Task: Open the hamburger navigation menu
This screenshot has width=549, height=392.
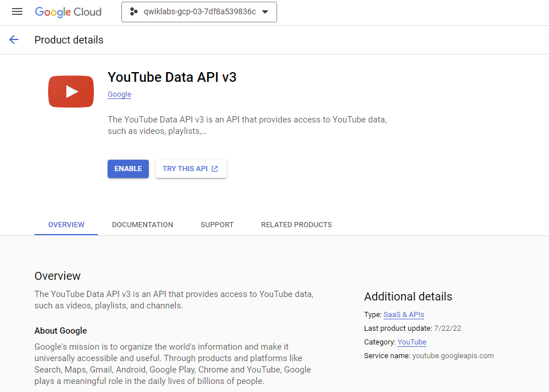Action: (17, 12)
